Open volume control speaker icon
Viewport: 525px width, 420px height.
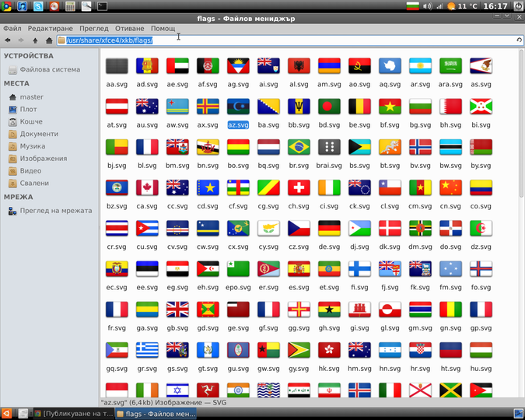pos(427,6)
